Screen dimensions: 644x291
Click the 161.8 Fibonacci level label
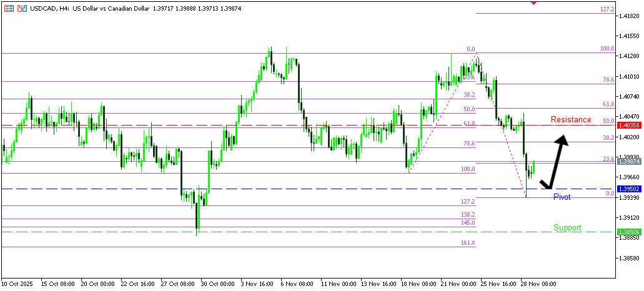coord(467,243)
